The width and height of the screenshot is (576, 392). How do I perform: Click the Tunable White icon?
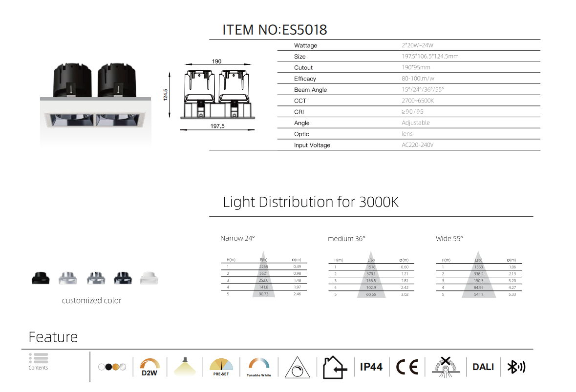pos(258,367)
